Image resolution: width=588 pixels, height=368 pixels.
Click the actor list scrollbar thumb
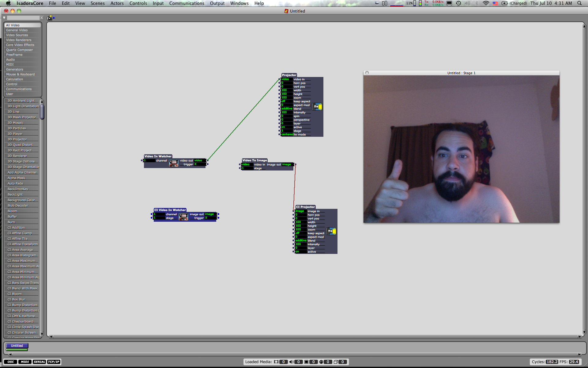(42, 112)
